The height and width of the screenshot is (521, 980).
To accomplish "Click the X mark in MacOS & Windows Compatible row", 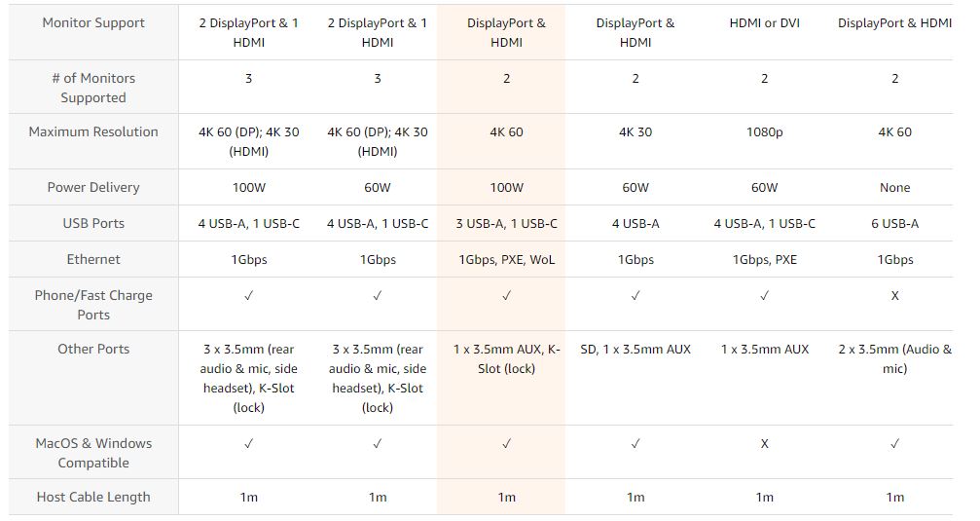I will [764, 443].
